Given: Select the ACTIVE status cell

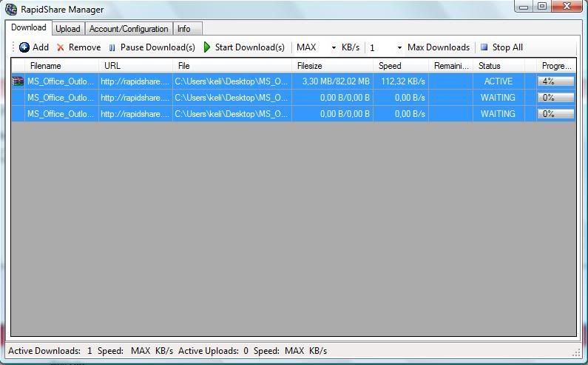Looking at the screenshot, I should pos(499,81).
